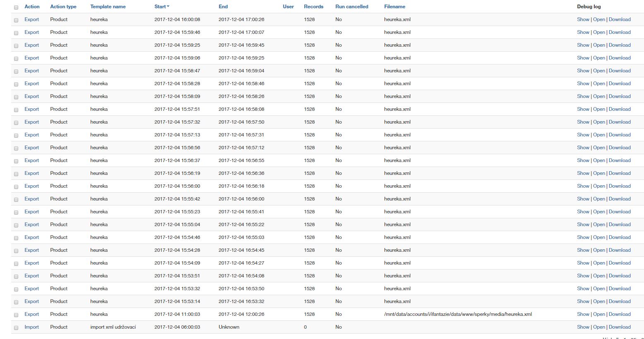Open debug log for 15:56:56 export
This screenshot has width=644, height=339.
click(x=599, y=148)
